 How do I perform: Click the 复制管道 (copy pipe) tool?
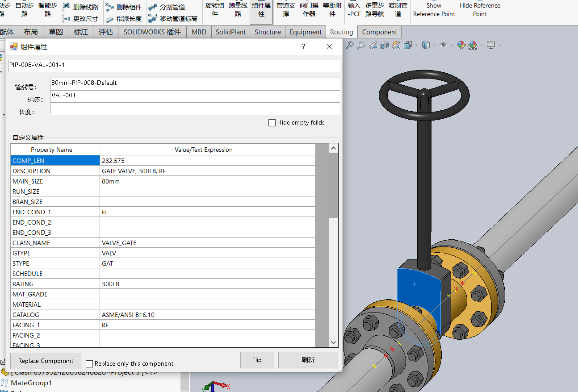click(398, 9)
